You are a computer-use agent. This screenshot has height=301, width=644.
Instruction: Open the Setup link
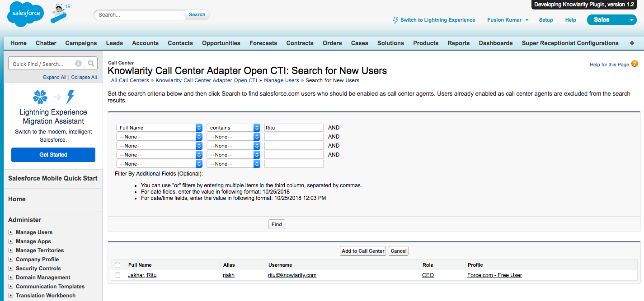[546, 20]
